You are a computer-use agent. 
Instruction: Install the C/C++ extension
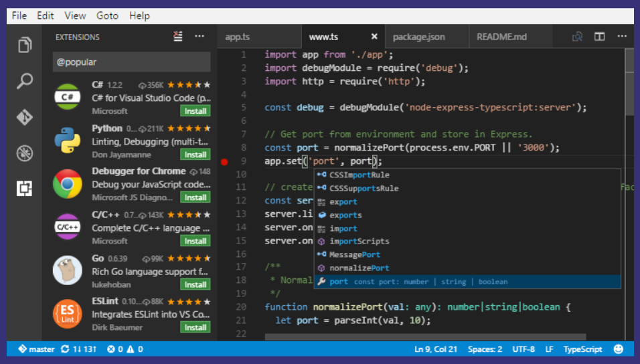195,241
